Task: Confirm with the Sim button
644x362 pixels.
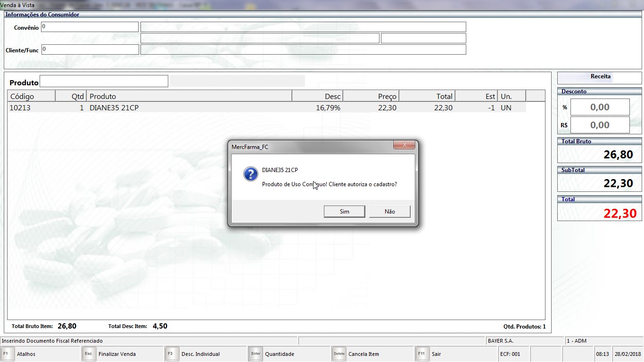Action: 344,212
